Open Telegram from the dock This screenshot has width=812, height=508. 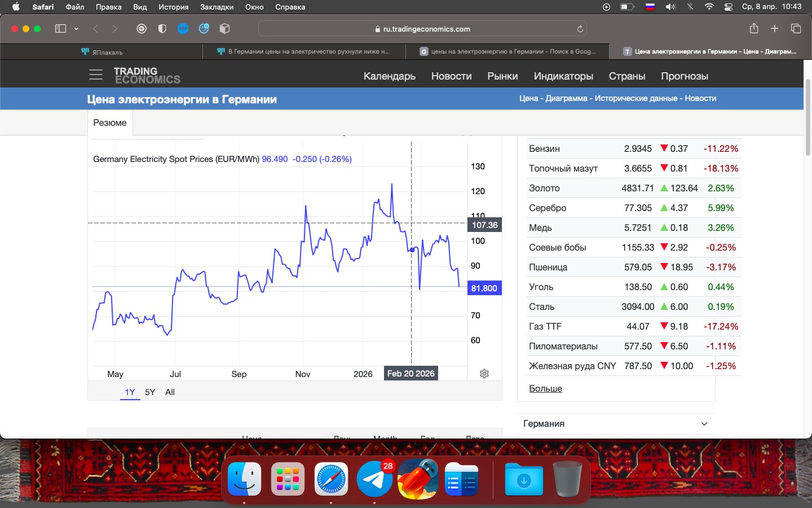374,479
